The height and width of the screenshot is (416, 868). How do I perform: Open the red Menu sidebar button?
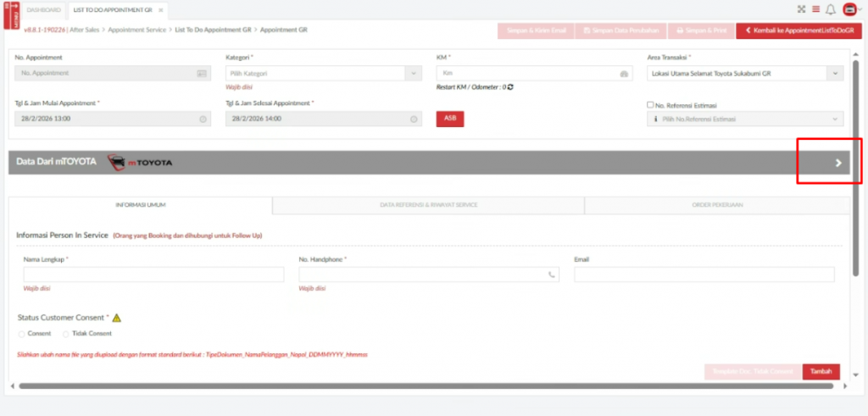(x=12, y=16)
